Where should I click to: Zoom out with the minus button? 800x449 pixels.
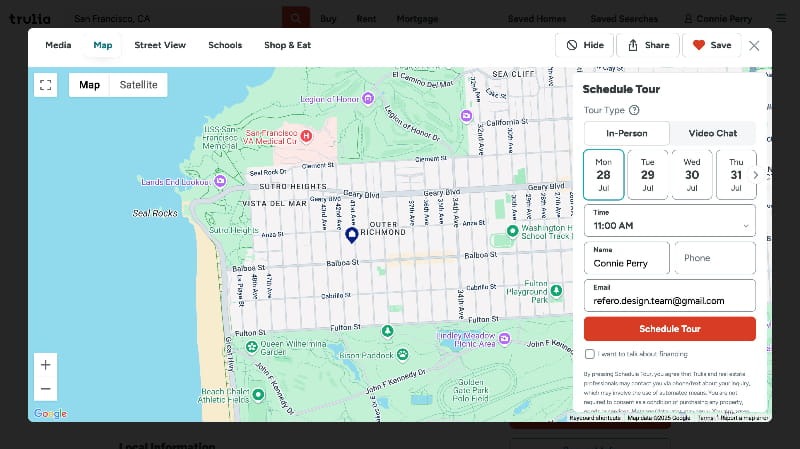(46, 388)
